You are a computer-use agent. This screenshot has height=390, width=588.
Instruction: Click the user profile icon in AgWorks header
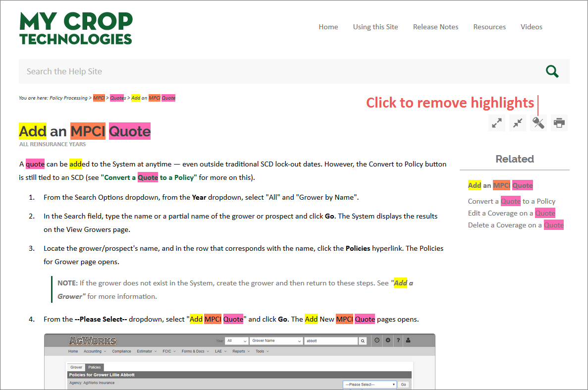click(x=408, y=340)
